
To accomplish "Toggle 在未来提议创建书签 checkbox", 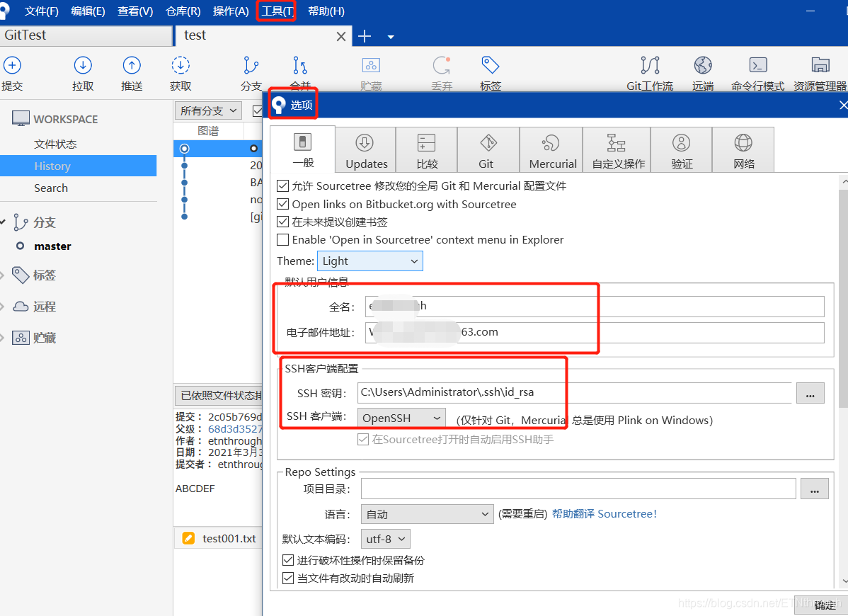I will [282, 222].
